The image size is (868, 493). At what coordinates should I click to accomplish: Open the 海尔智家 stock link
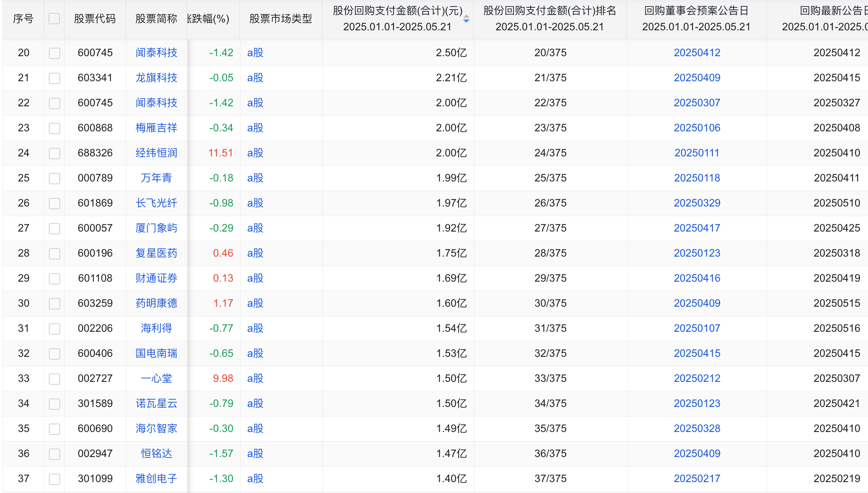[x=156, y=428]
